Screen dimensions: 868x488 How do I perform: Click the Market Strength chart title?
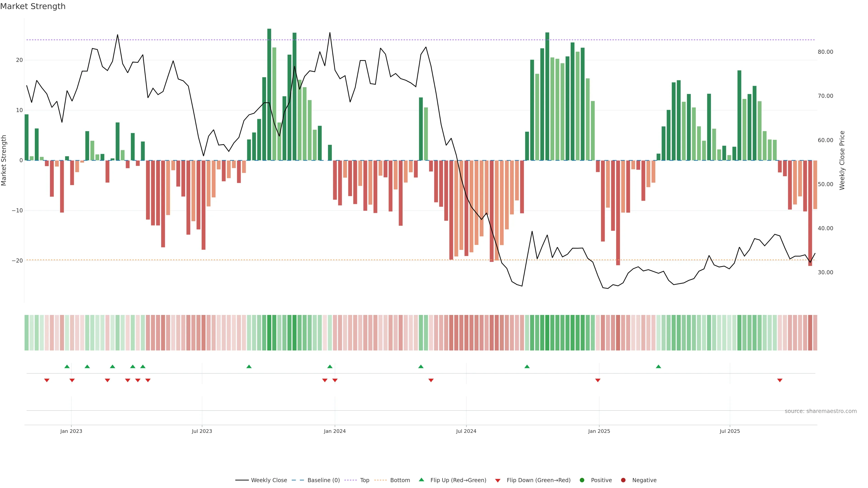(33, 6)
